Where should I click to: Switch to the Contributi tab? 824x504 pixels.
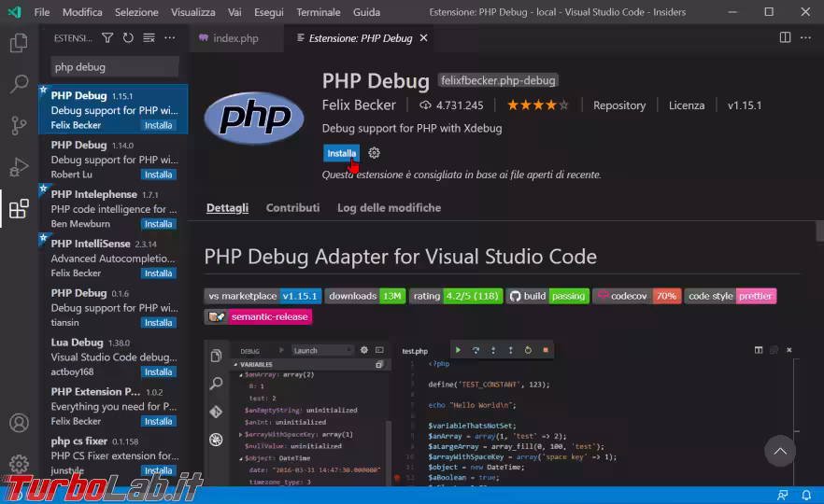[x=292, y=207]
